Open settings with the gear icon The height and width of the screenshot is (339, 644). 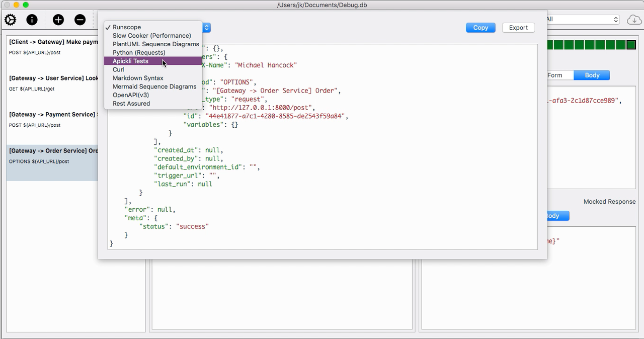point(10,20)
